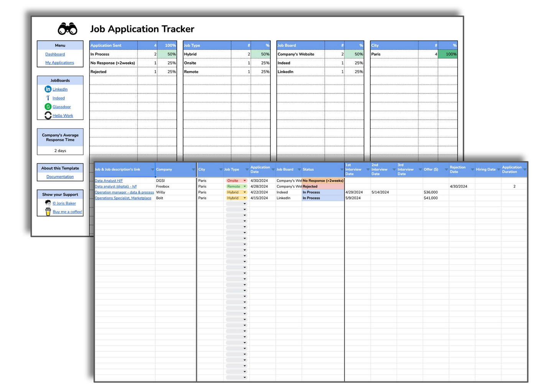
Task: Open the Hybrid Job Type dropdown for Bolt
Action: [244, 198]
